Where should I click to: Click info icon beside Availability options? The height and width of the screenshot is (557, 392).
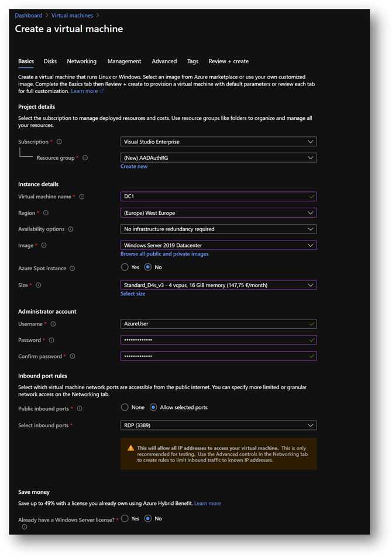71,229
